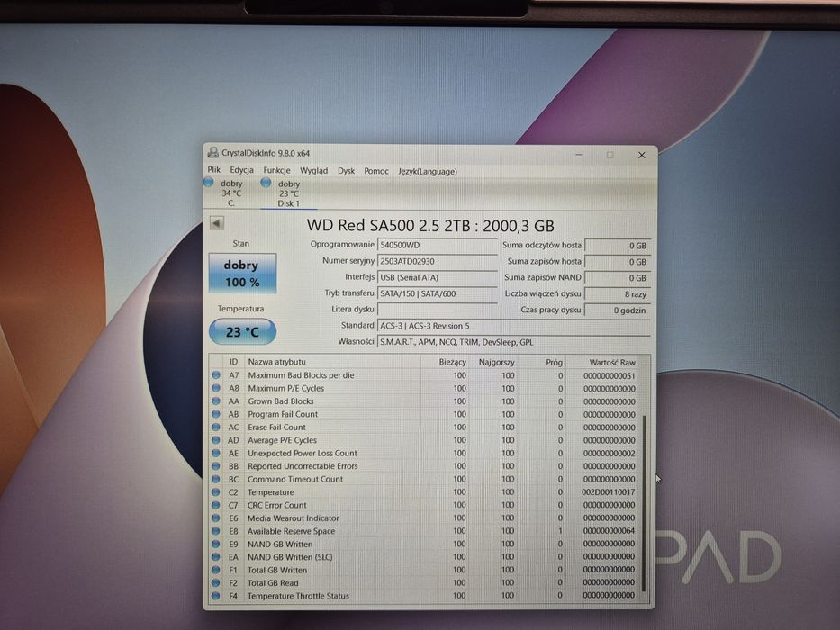This screenshot has height=630, width=840.
Task: Click status dot of CRC Error Count
Action: [216, 505]
